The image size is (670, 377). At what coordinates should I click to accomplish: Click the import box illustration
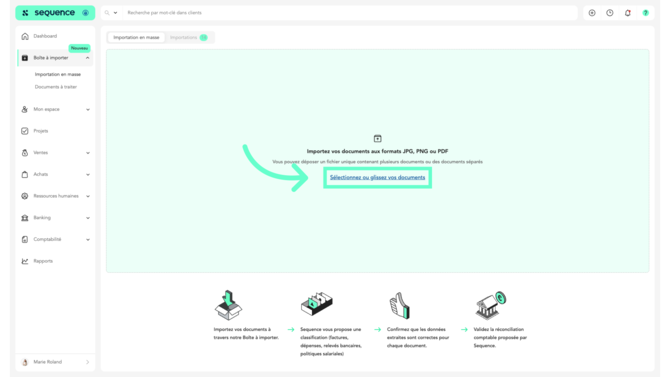point(228,305)
